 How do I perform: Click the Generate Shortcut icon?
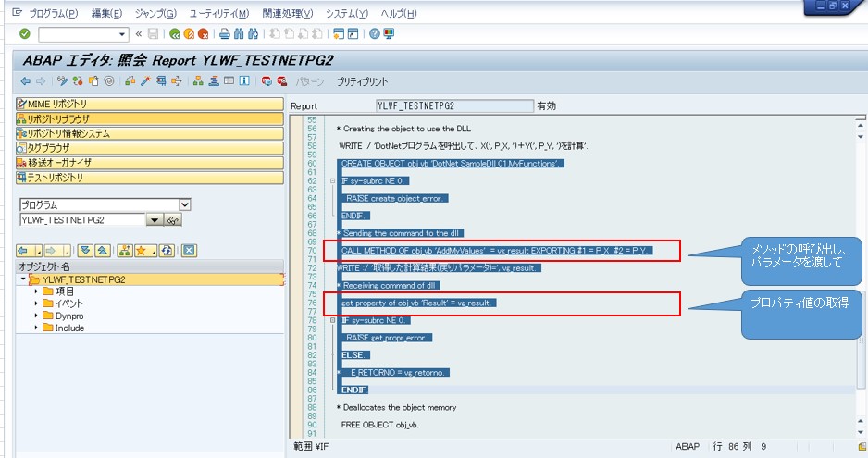tap(353, 34)
